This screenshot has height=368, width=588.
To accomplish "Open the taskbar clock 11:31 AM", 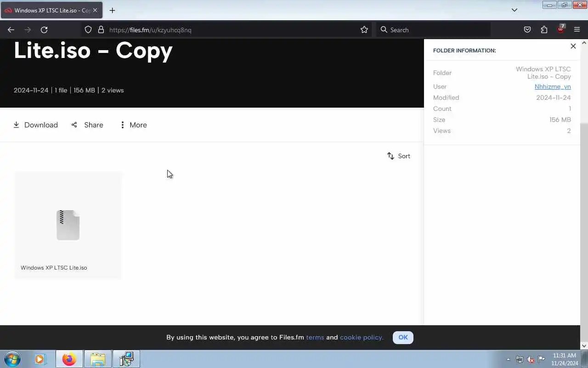I will tap(565, 359).
